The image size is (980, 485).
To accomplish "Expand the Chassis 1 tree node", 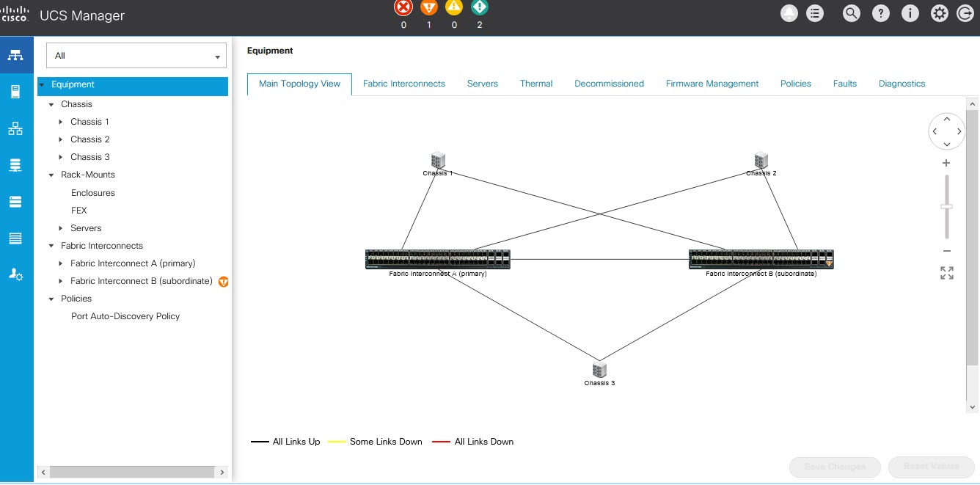I will click(61, 122).
